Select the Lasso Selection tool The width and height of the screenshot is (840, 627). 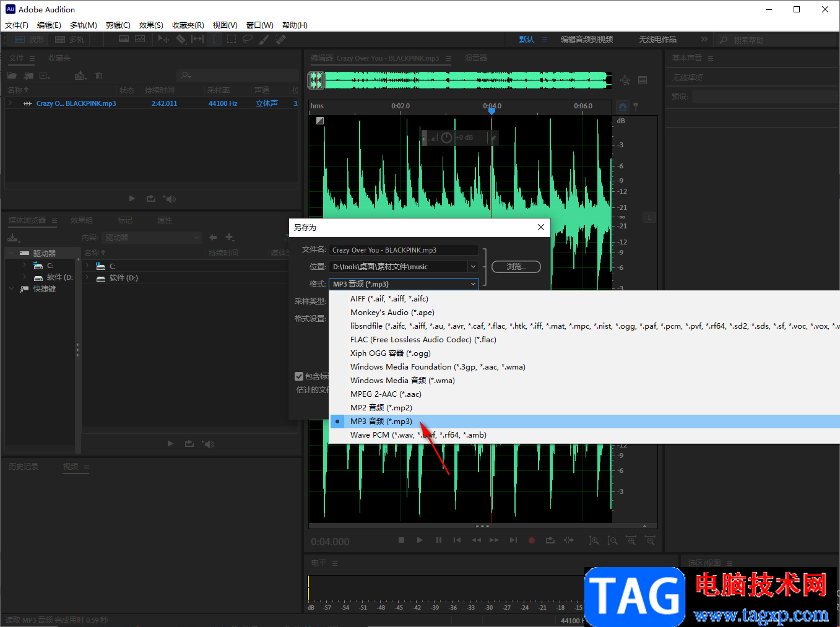click(x=248, y=39)
